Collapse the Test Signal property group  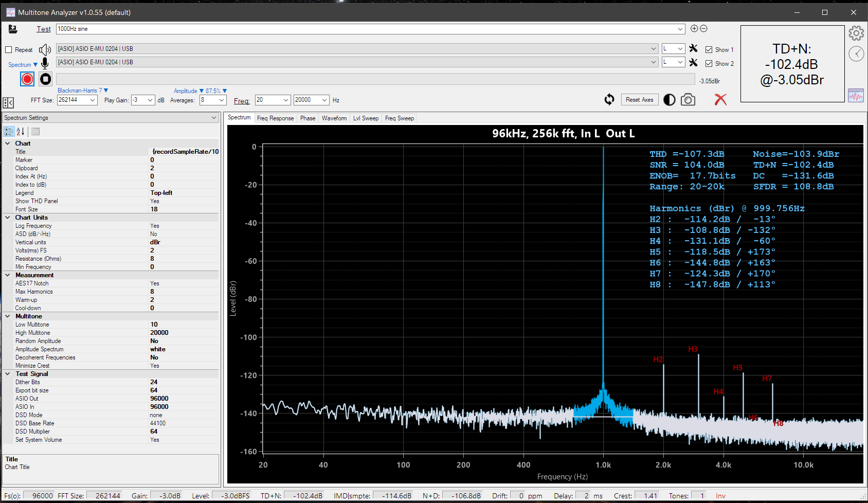tap(7, 374)
